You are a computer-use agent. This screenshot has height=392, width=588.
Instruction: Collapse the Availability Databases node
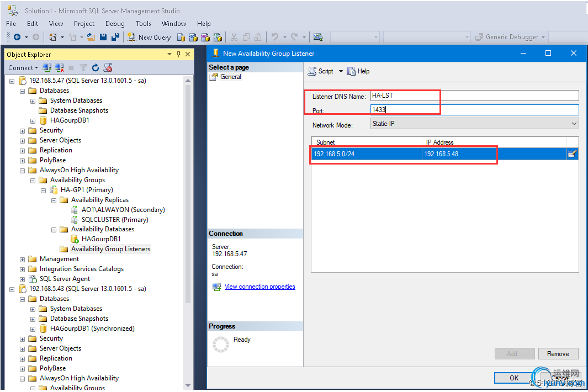54,230
